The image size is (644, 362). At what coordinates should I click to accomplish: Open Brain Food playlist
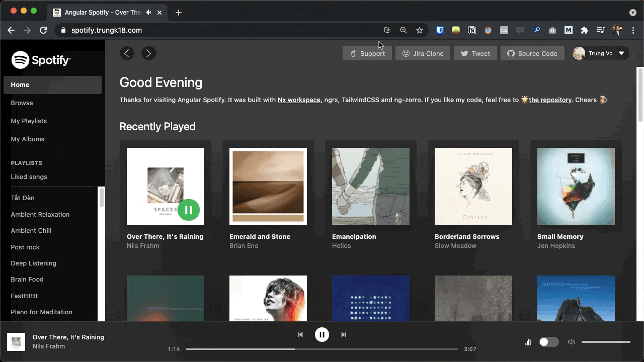27,279
